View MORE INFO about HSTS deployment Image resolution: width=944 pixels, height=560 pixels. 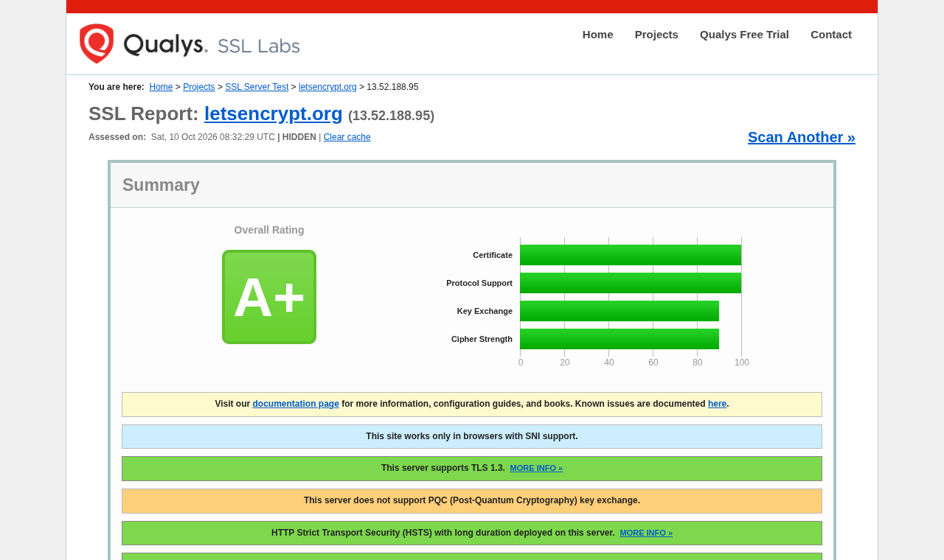(646, 533)
